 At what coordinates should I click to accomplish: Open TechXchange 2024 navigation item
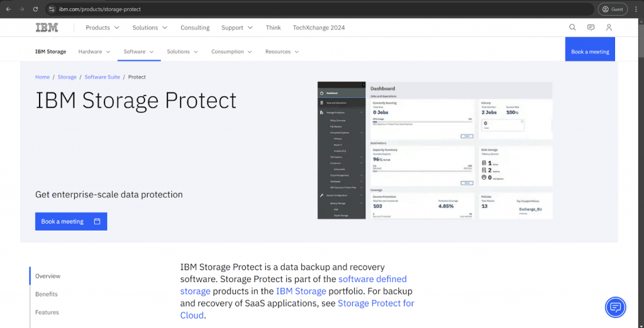coord(319,28)
